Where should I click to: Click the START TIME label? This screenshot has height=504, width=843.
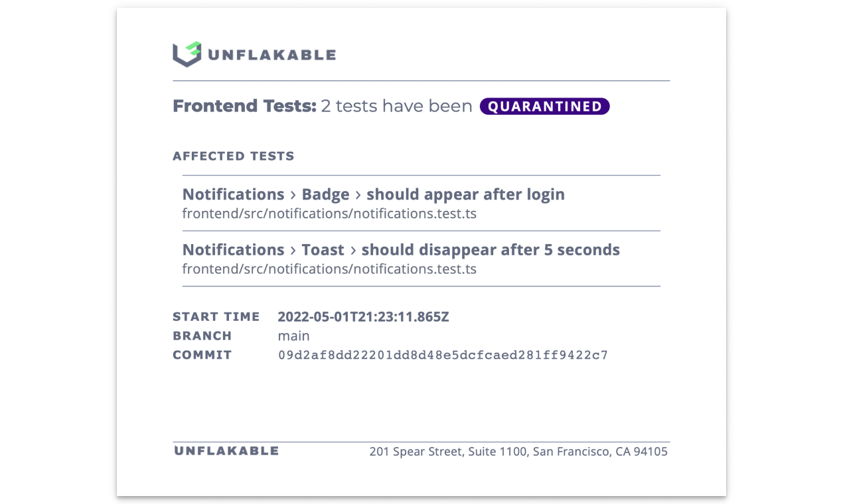click(x=216, y=317)
